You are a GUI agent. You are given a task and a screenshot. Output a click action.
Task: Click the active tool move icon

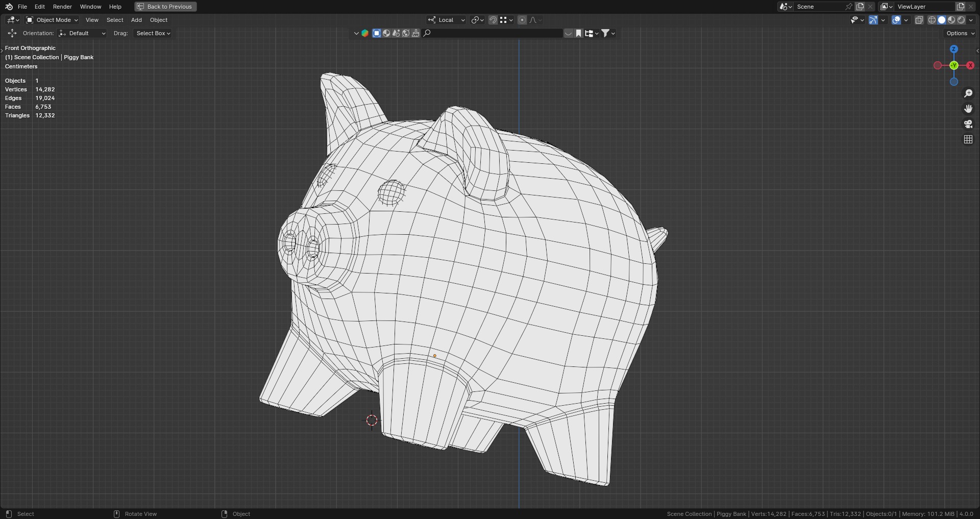pyautogui.click(x=12, y=33)
